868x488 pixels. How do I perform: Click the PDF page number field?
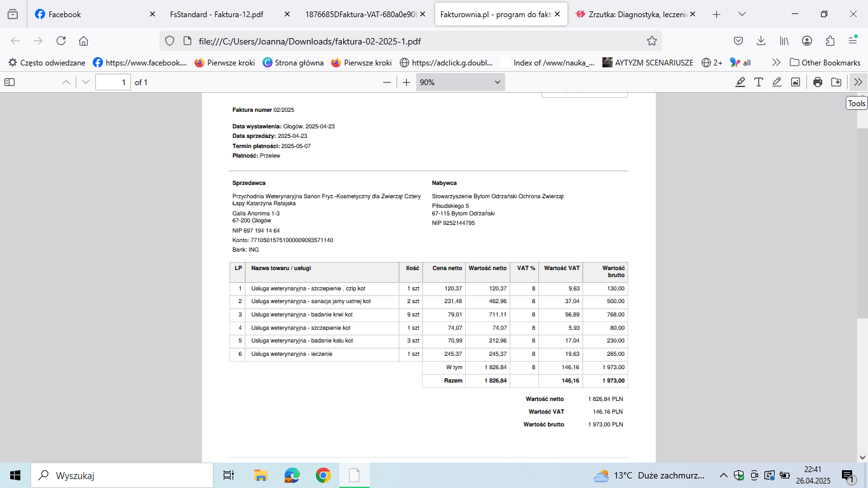tap(113, 82)
